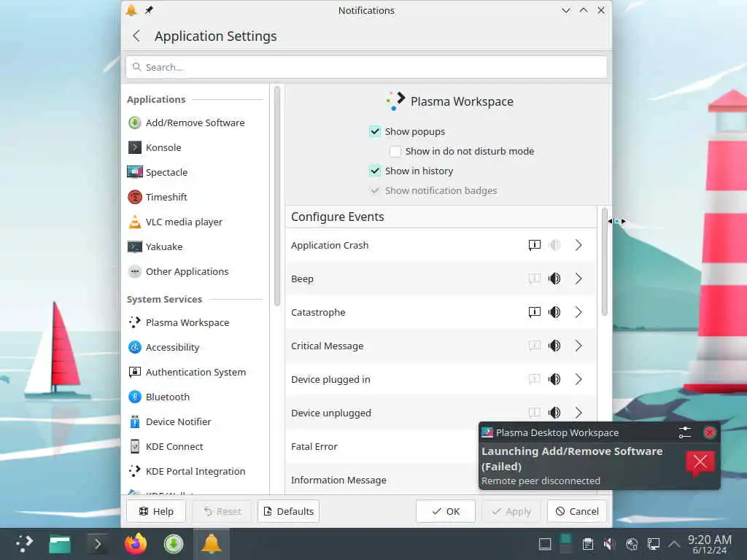Select Konsole in the applications list

click(195, 147)
